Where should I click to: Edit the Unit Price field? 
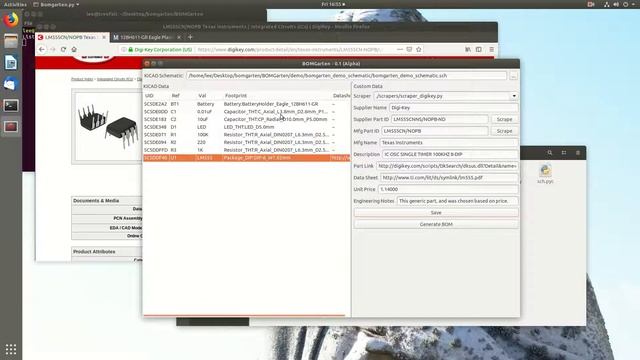tap(448, 189)
